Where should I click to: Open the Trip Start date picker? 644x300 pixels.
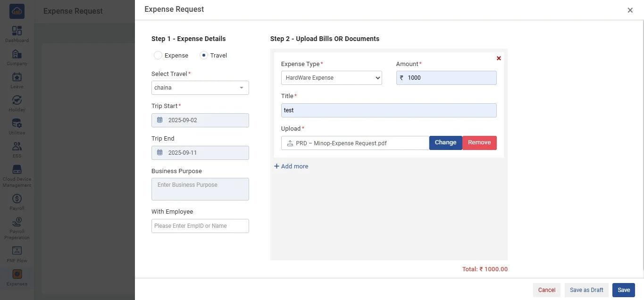tap(200, 120)
